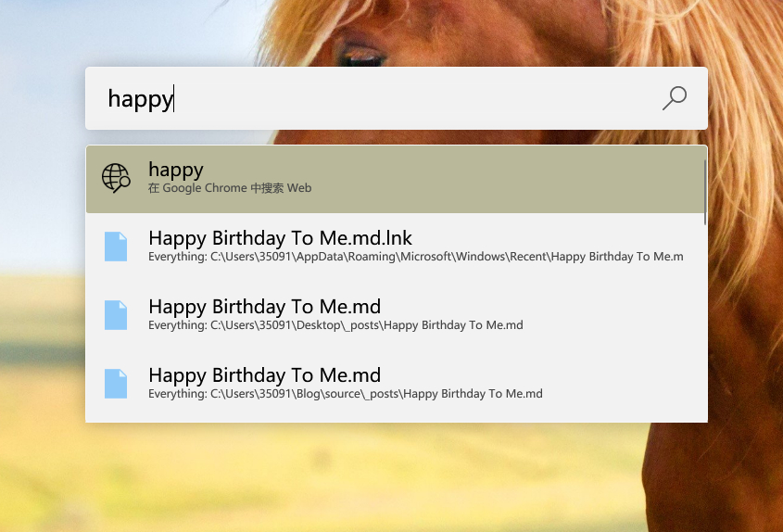Click the Blog\source\_posts path subtitle

click(x=345, y=394)
